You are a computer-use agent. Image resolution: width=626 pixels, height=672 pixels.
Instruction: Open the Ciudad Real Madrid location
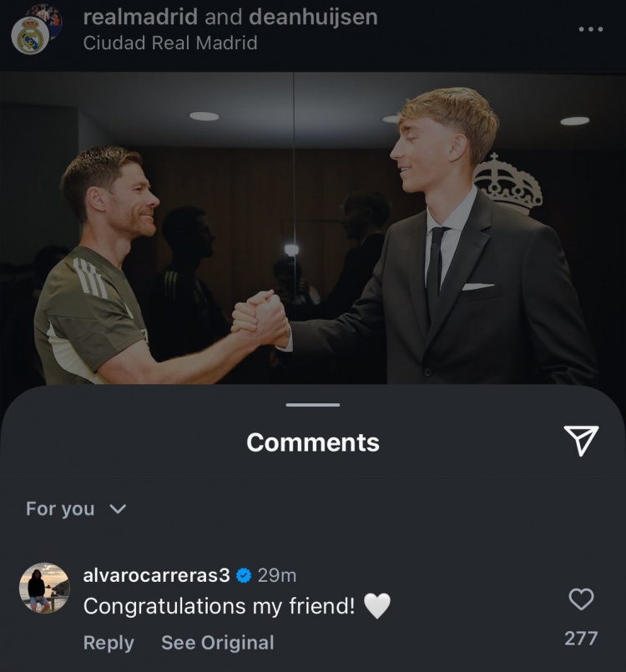170,43
